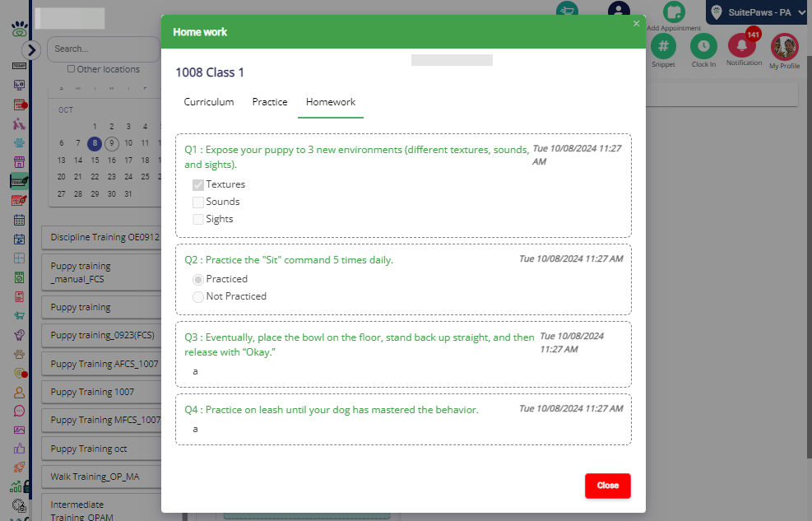Open the light blue kennel layout icon

19,258
